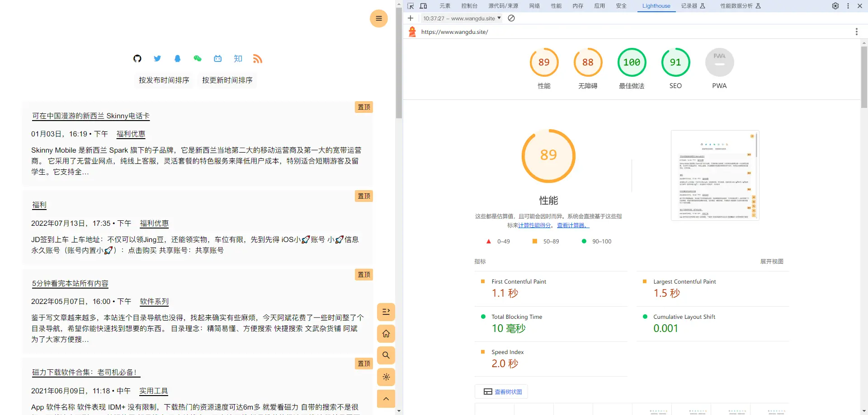Open the orange hamburger menu button
Viewport: 868px width, 415px height.
pyautogui.click(x=379, y=19)
